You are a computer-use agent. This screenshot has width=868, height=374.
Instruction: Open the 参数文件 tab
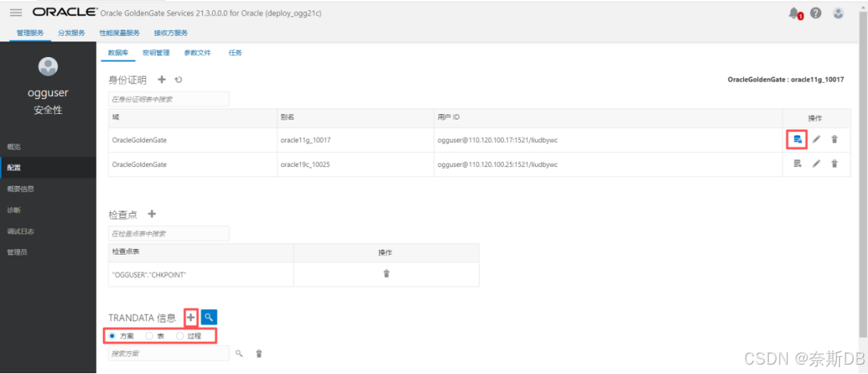click(197, 53)
